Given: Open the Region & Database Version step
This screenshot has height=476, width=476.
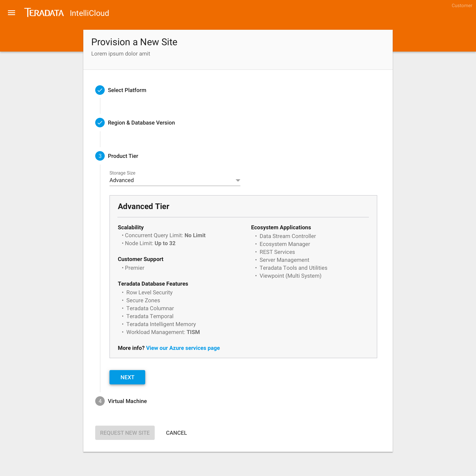Looking at the screenshot, I should pos(141,123).
